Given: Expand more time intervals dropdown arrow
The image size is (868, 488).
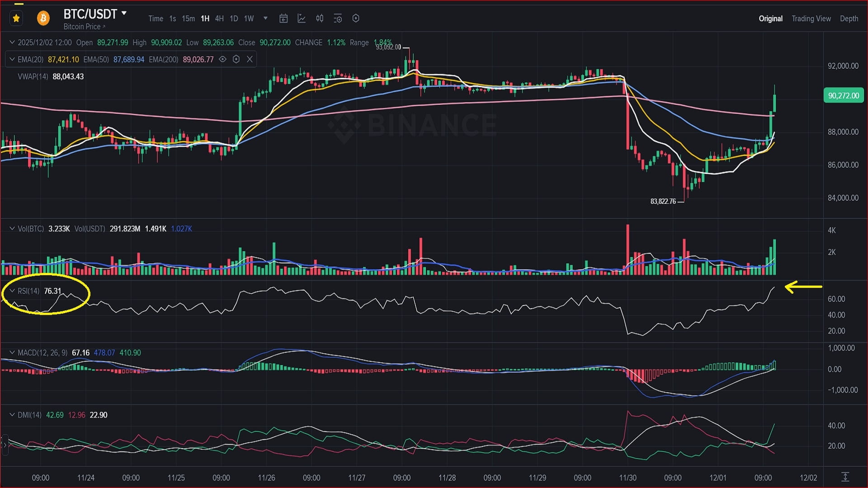Looking at the screenshot, I should [265, 19].
